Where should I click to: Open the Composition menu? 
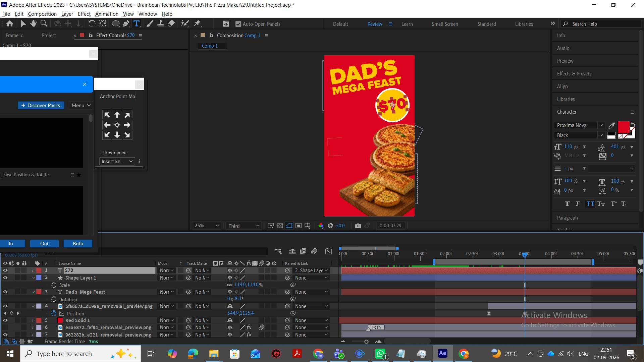(x=42, y=14)
